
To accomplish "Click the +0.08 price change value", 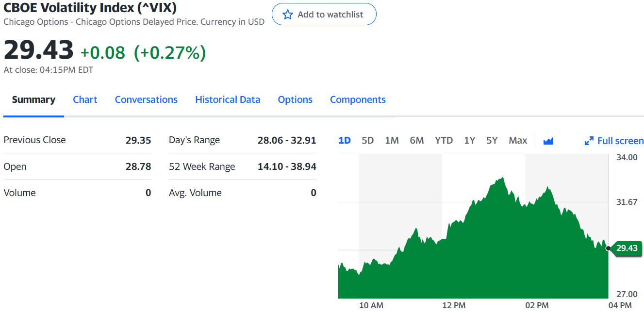I will pyautogui.click(x=102, y=52).
